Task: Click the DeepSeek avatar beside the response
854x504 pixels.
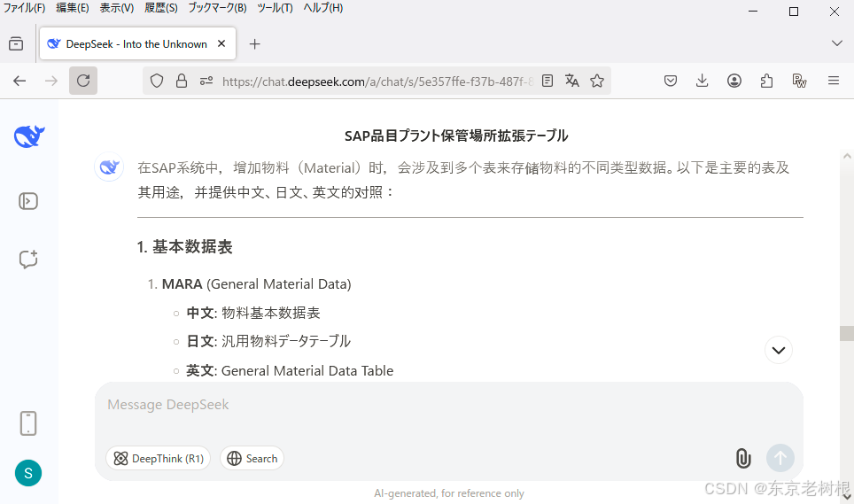Action: click(x=109, y=167)
